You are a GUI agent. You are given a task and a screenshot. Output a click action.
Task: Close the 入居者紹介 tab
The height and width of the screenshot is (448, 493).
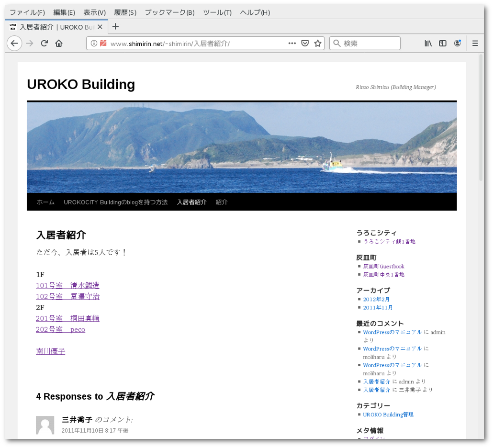(100, 27)
